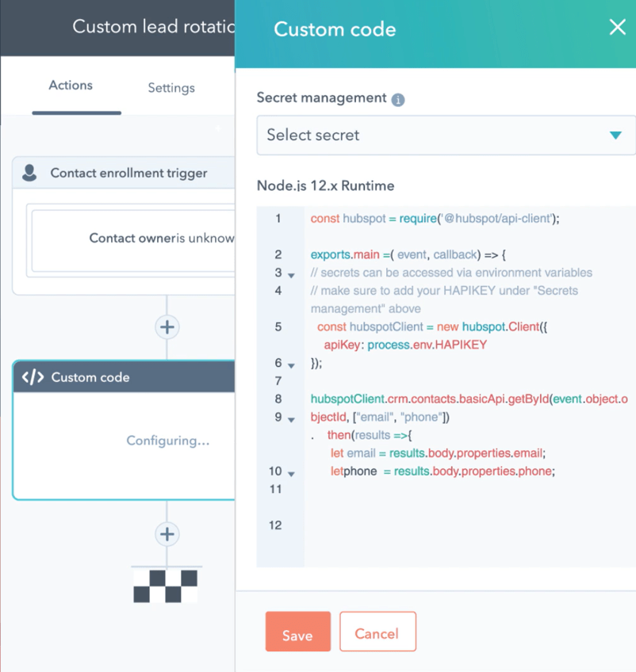This screenshot has width=636, height=672.
Task: Save the custom code
Action: pos(297,632)
